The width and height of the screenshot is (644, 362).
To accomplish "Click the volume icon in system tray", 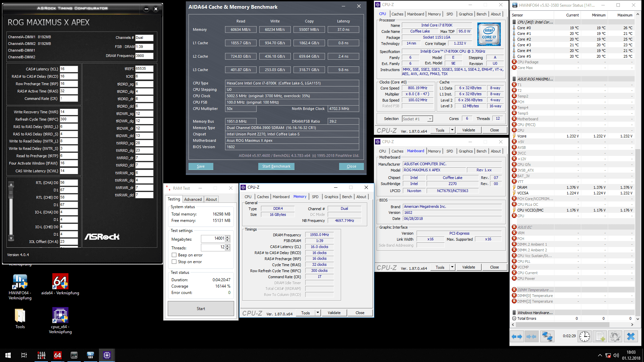I will (616, 355).
